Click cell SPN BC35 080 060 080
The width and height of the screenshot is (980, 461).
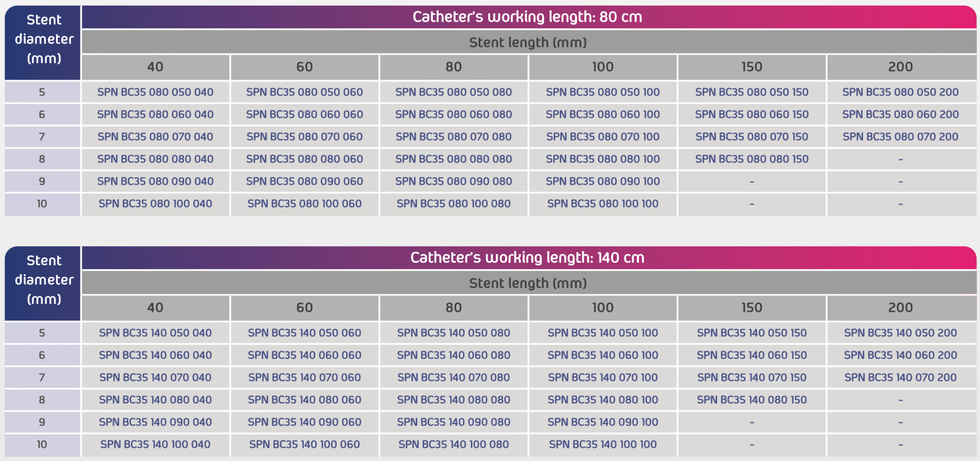(453, 115)
